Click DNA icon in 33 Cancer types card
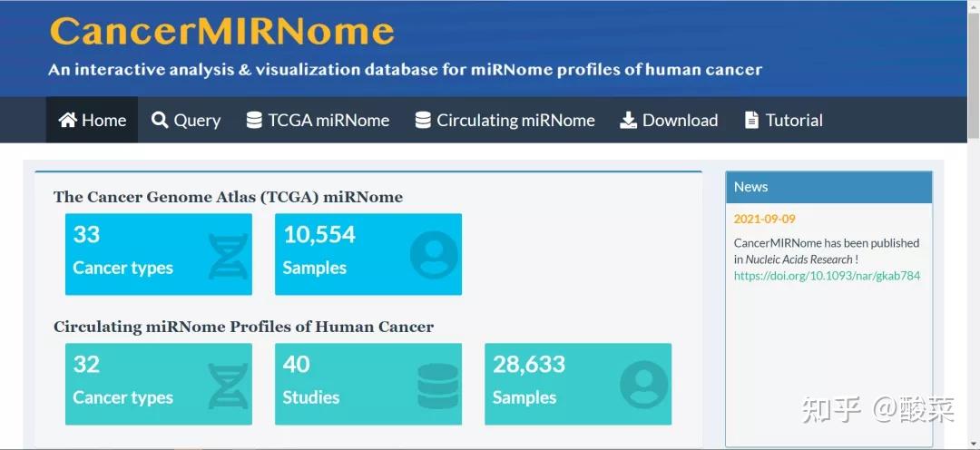This screenshot has width=980, height=450. pyautogui.click(x=228, y=256)
